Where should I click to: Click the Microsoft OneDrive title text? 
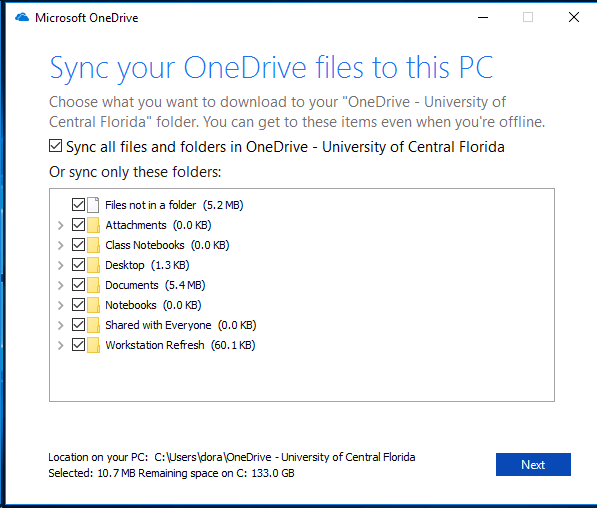(86, 18)
